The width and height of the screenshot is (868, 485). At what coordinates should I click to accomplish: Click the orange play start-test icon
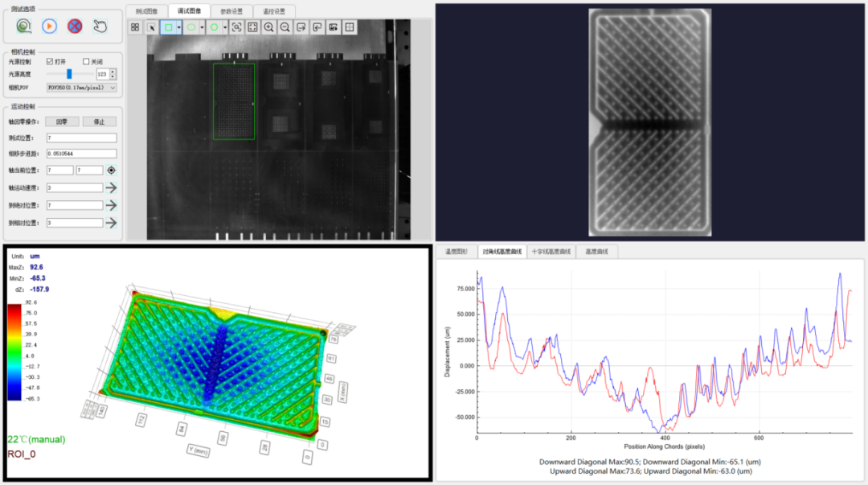tap(49, 26)
